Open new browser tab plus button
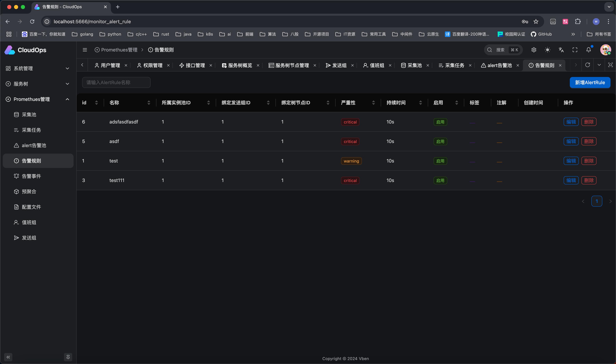Viewport: 616px width, 364px height. tap(118, 7)
